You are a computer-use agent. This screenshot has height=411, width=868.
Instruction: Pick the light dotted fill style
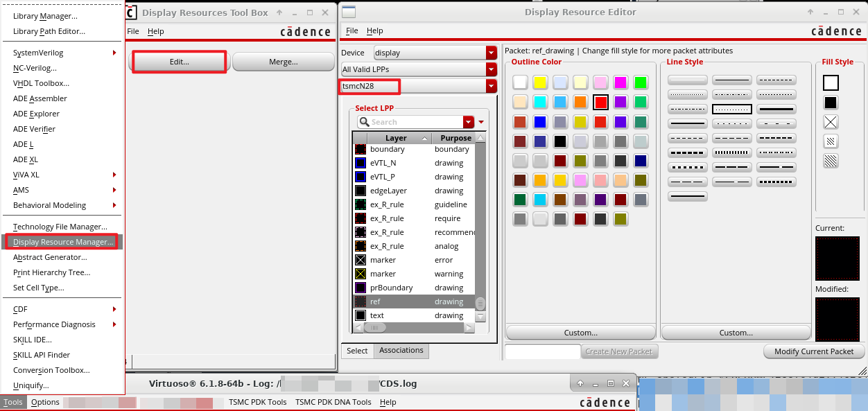[x=831, y=141]
